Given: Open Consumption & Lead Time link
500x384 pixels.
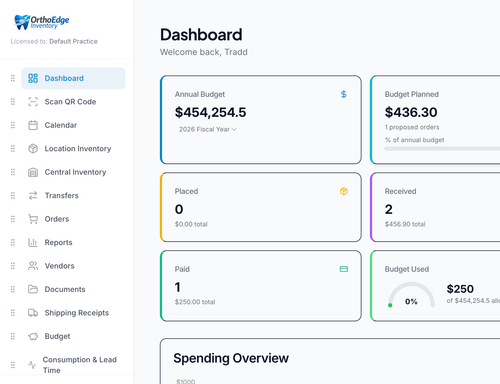Looking at the screenshot, I should tap(73, 365).
